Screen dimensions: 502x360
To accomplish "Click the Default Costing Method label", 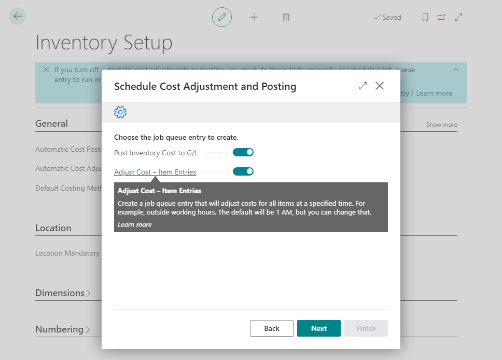I will 68,188.
